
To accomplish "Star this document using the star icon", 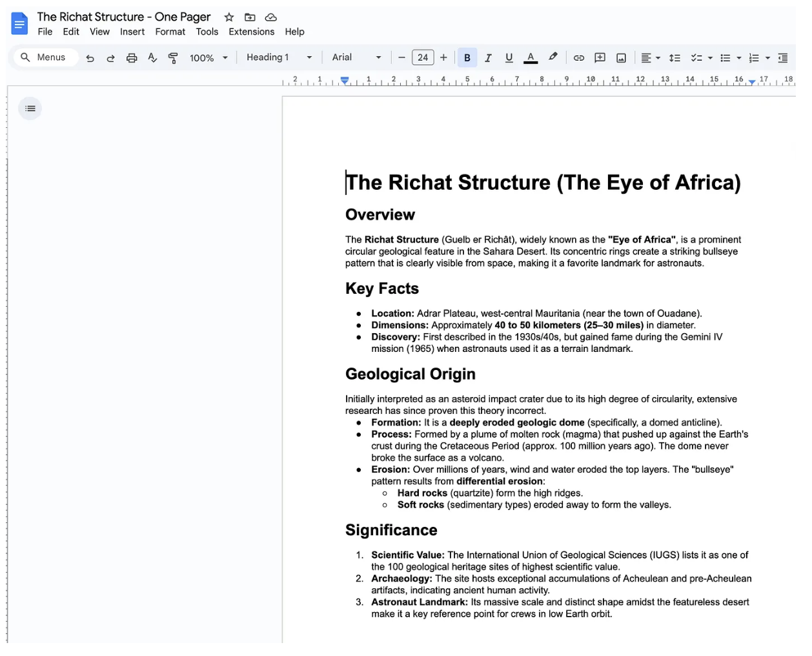I will [x=229, y=17].
